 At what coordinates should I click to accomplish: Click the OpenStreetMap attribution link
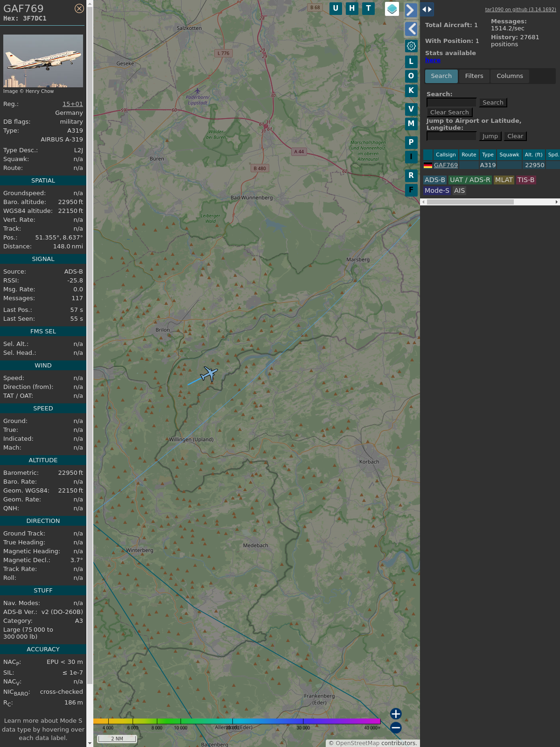[357, 743]
